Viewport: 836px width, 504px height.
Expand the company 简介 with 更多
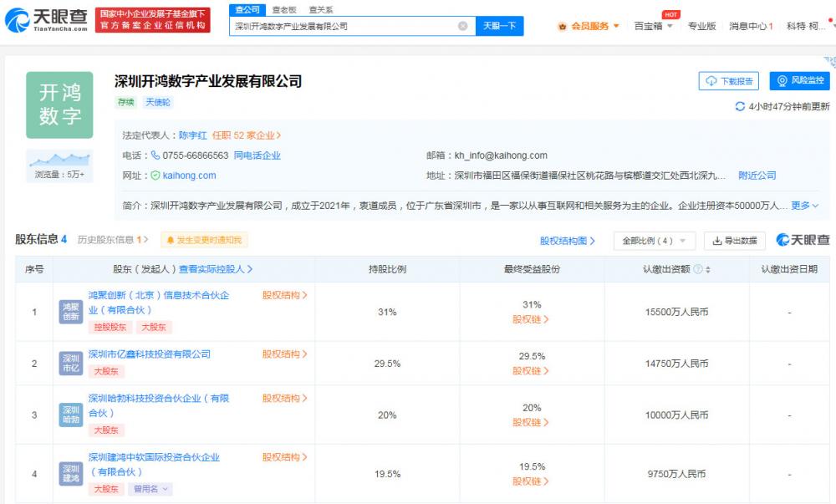(804, 205)
